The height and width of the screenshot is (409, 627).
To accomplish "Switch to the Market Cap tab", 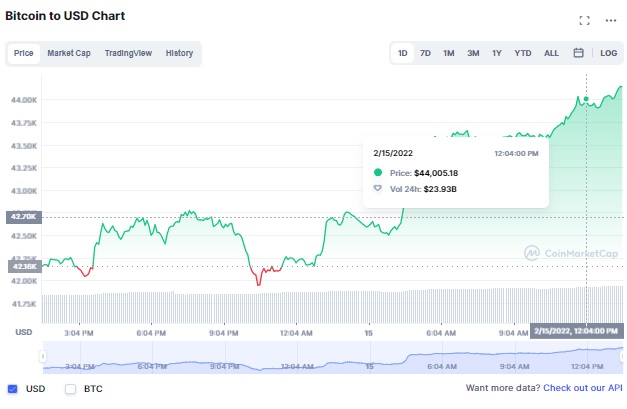I will coord(69,53).
